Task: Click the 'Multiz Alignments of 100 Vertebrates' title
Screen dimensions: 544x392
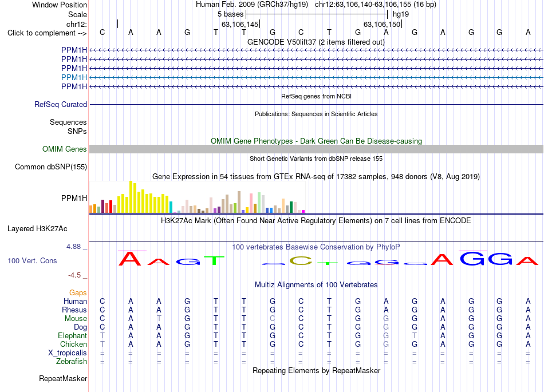Action: (316, 284)
